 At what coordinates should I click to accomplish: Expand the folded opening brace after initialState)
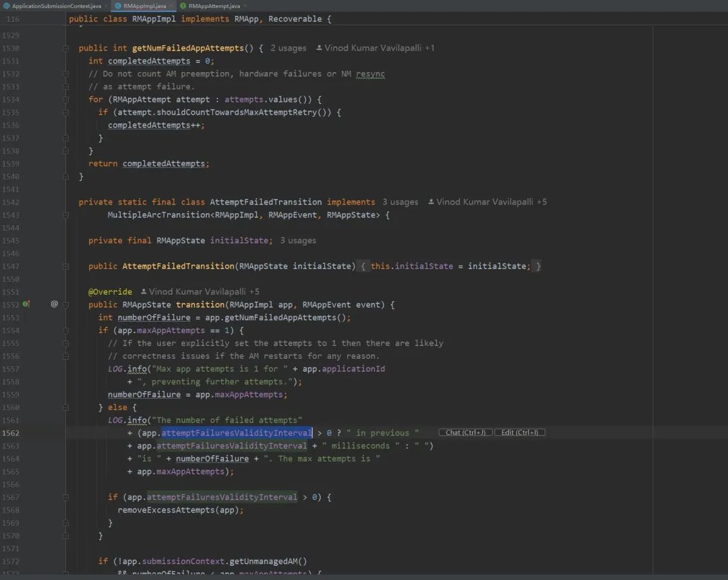[363, 266]
